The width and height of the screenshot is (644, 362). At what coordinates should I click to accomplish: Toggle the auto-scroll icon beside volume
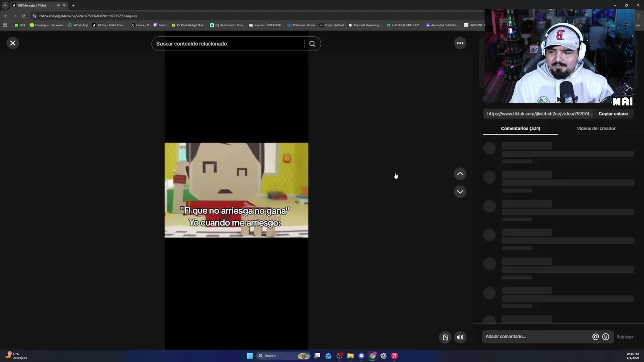[x=445, y=337]
